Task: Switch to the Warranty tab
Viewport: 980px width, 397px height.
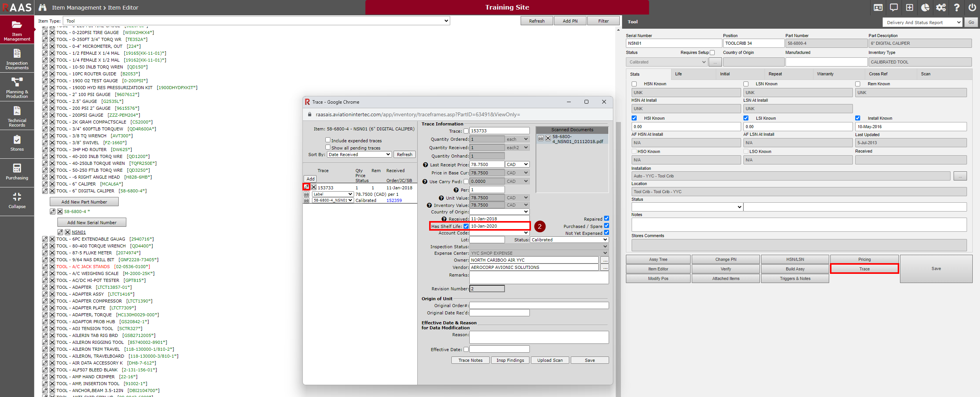Action: (825, 74)
